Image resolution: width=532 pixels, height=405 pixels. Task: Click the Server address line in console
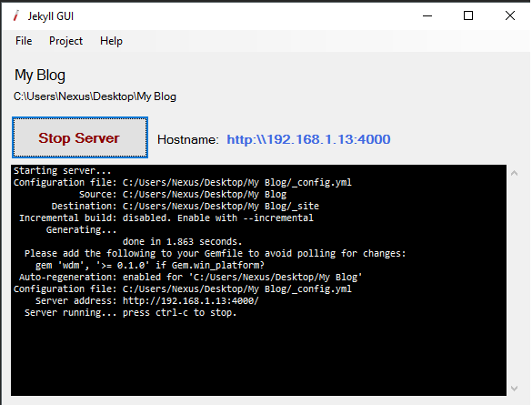click(147, 300)
